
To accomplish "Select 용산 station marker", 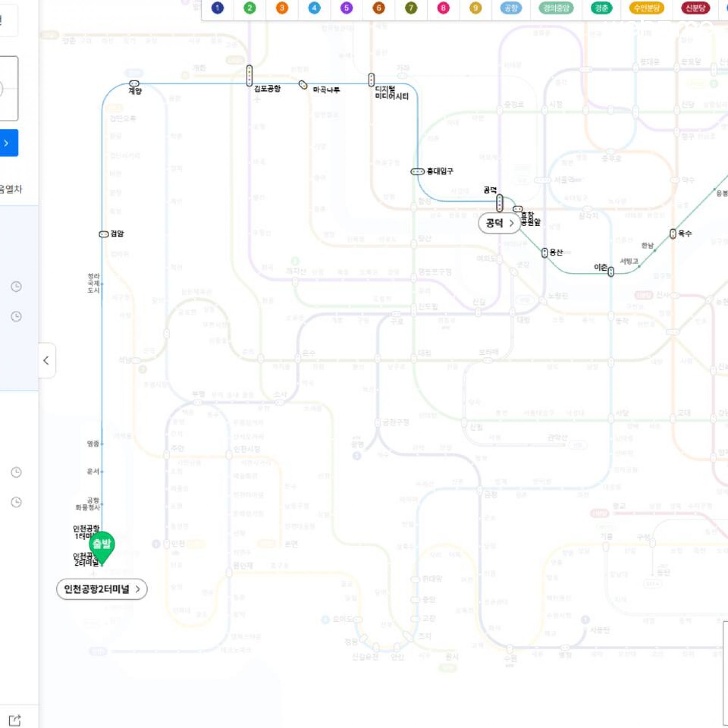I will tap(545, 253).
